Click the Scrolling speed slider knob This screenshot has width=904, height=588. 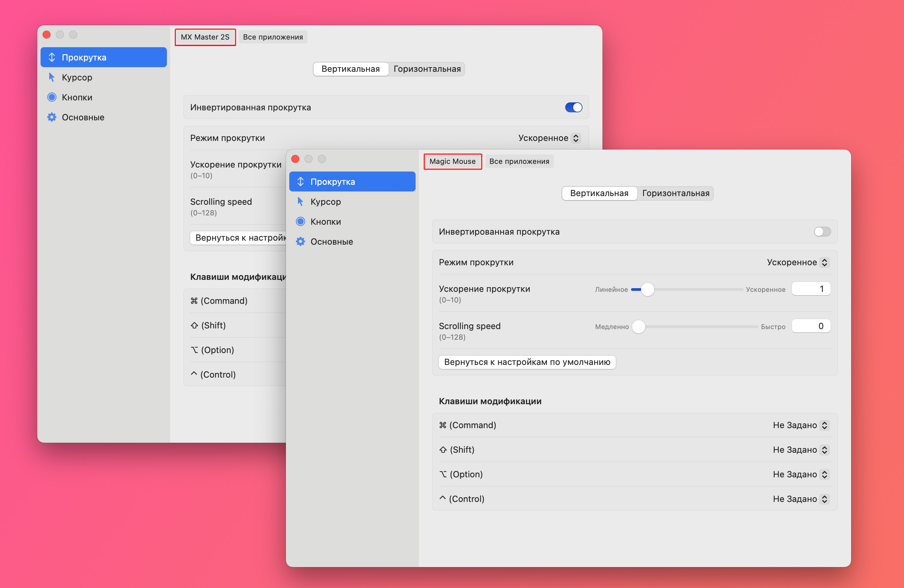(x=638, y=327)
